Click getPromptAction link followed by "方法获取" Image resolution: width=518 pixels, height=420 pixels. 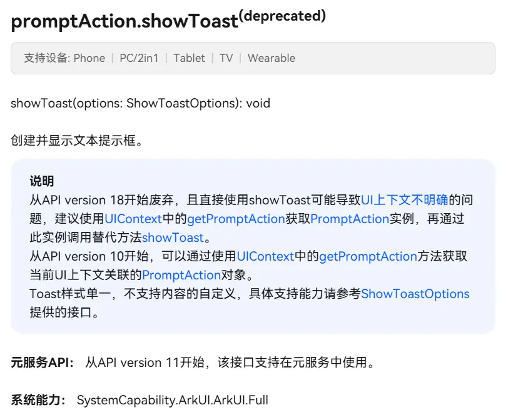(368, 256)
